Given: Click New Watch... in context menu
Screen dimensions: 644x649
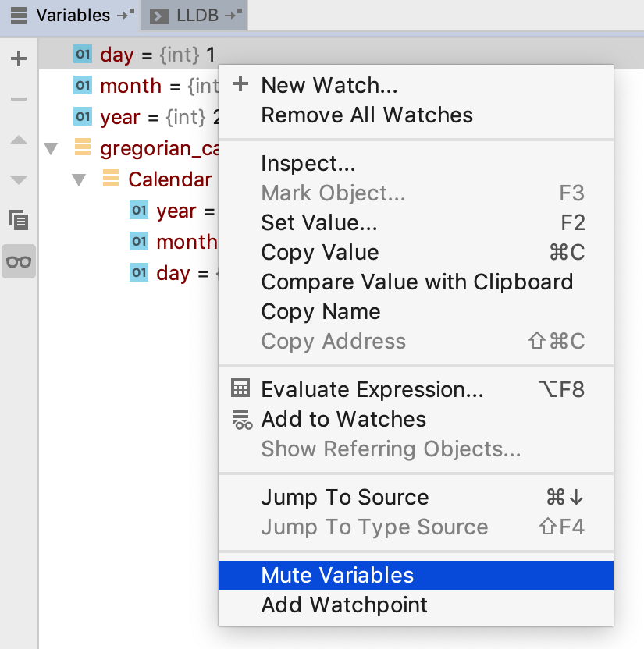Looking at the screenshot, I should (x=329, y=85).
